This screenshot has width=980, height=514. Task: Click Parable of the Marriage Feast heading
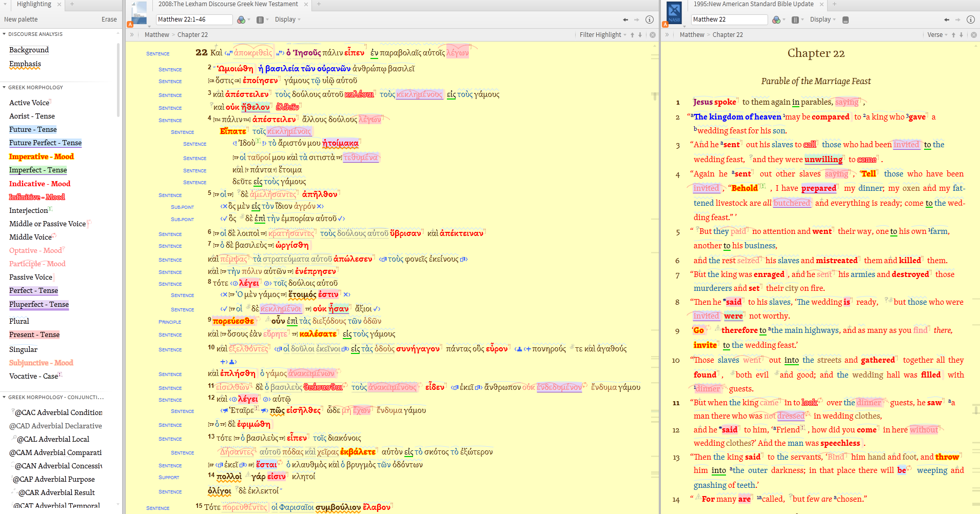[816, 81]
